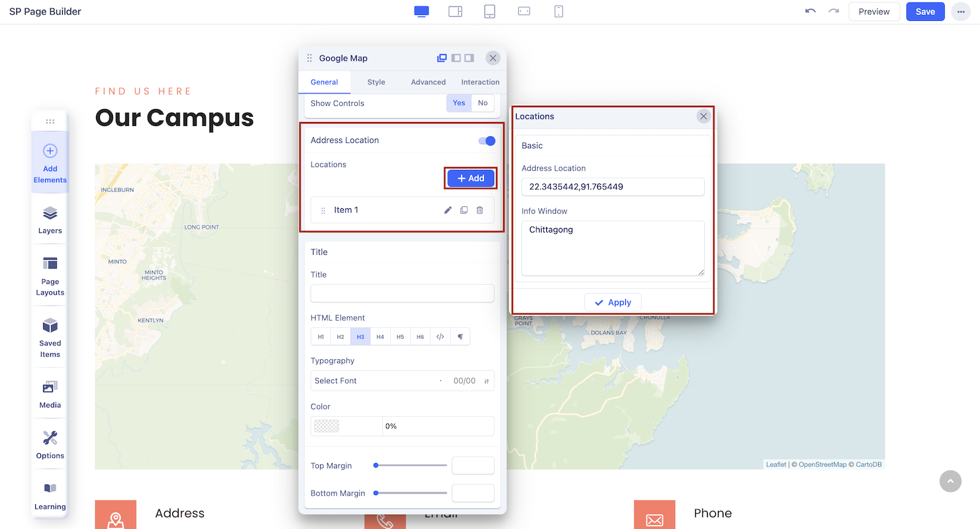Open Select Font typography dropdown
The width and height of the screenshot is (980, 529).
[376, 381]
